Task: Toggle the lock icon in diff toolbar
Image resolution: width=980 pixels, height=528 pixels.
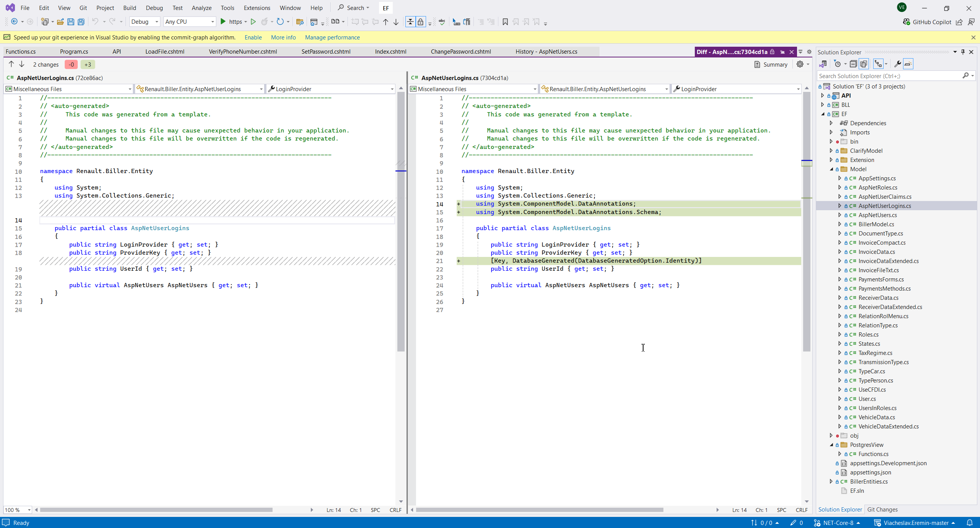Action: [420, 22]
